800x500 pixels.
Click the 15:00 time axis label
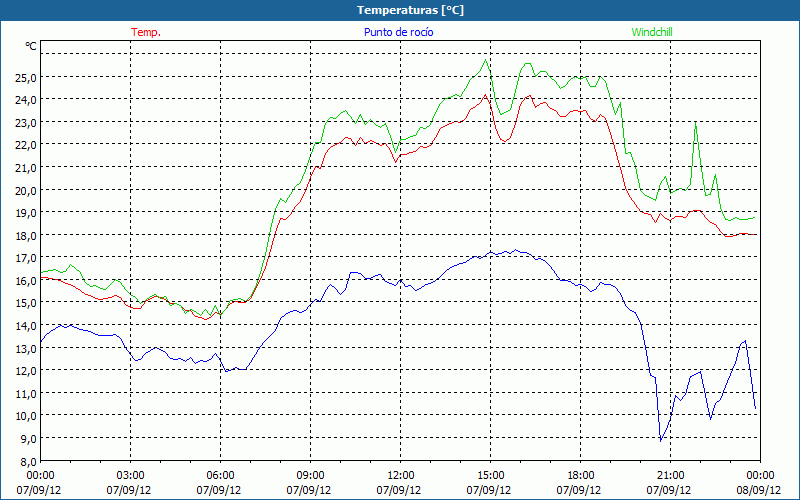coord(490,476)
